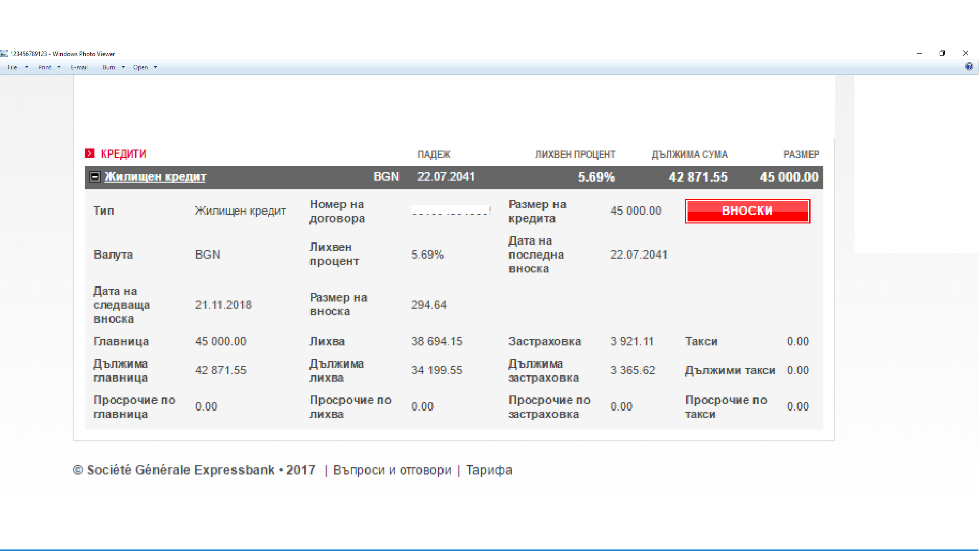Image resolution: width=980 pixels, height=551 pixels.
Task: Open the File menu
Action: pyautogui.click(x=12, y=67)
